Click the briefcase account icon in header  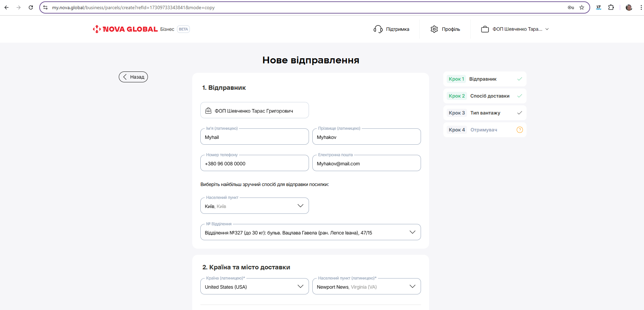[x=485, y=29]
